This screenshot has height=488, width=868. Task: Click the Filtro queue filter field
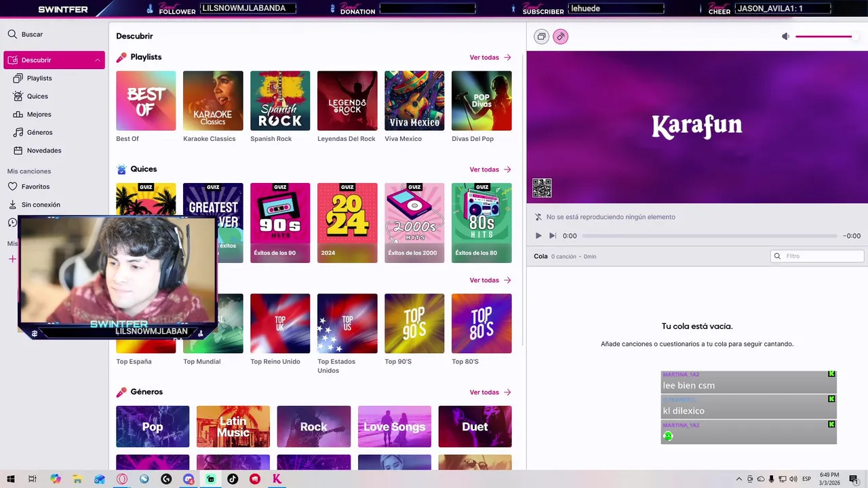pyautogui.click(x=817, y=256)
